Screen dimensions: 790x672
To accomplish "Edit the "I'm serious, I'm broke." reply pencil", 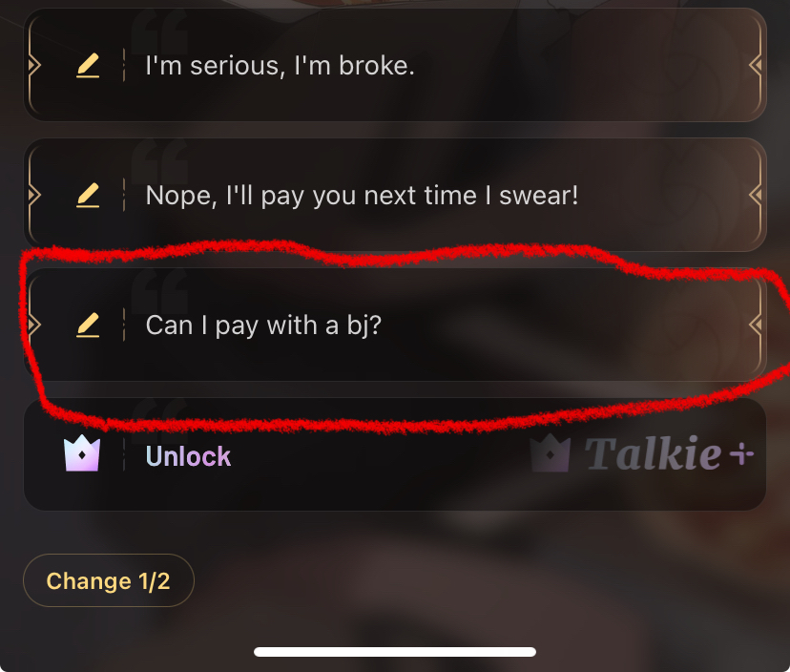I will (x=88, y=66).
